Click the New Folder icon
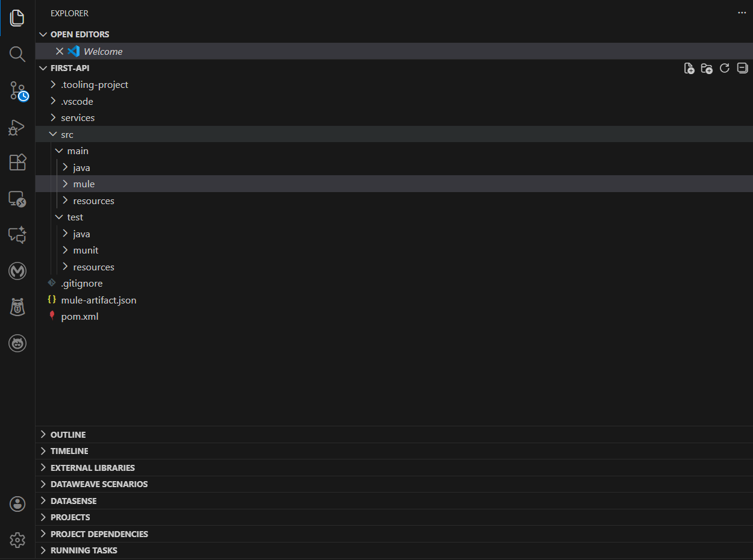 coord(707,68)
